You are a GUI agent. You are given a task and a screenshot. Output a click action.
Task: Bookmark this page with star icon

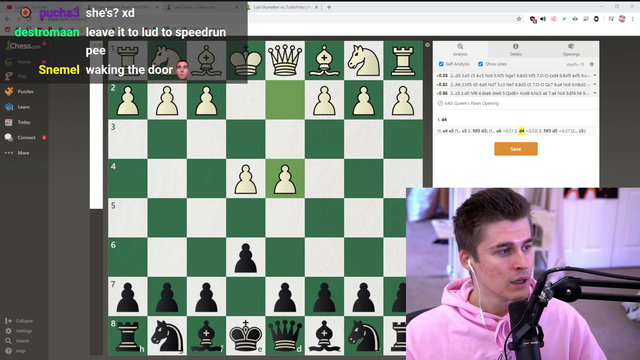tap(519, 19)
